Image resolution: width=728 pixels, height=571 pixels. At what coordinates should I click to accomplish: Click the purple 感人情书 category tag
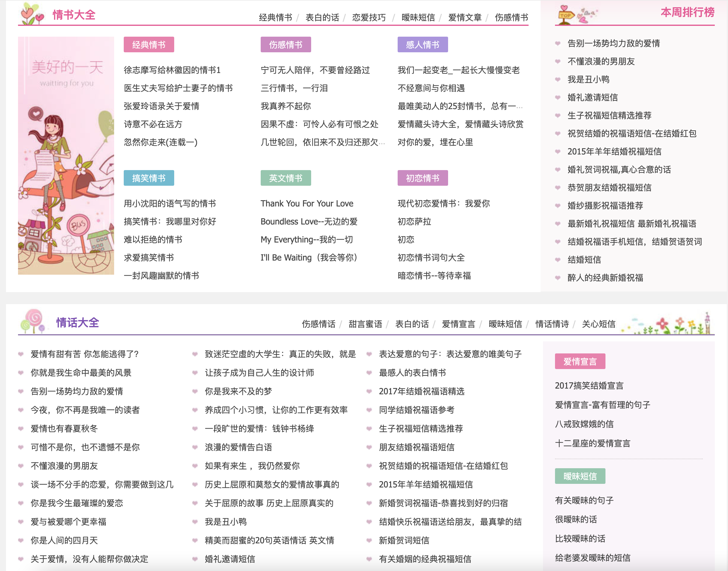[423, 44]
